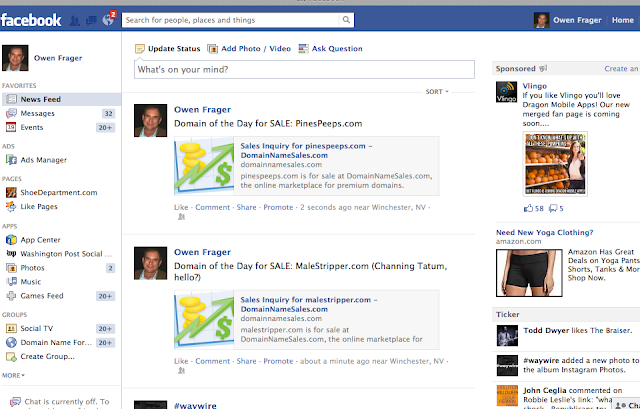Promote the MaleStripper.com post
640x409 pixels.
coord(278,361)
